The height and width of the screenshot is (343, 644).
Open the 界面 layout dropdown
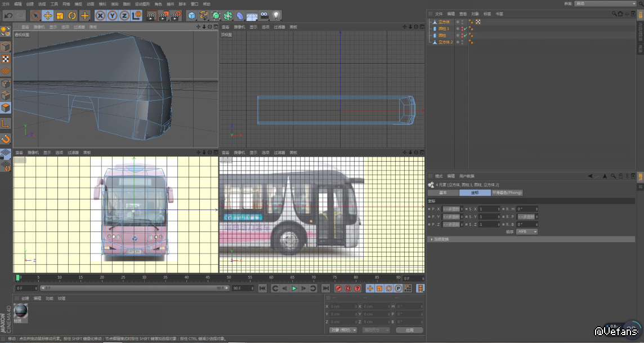coord(605,3)
